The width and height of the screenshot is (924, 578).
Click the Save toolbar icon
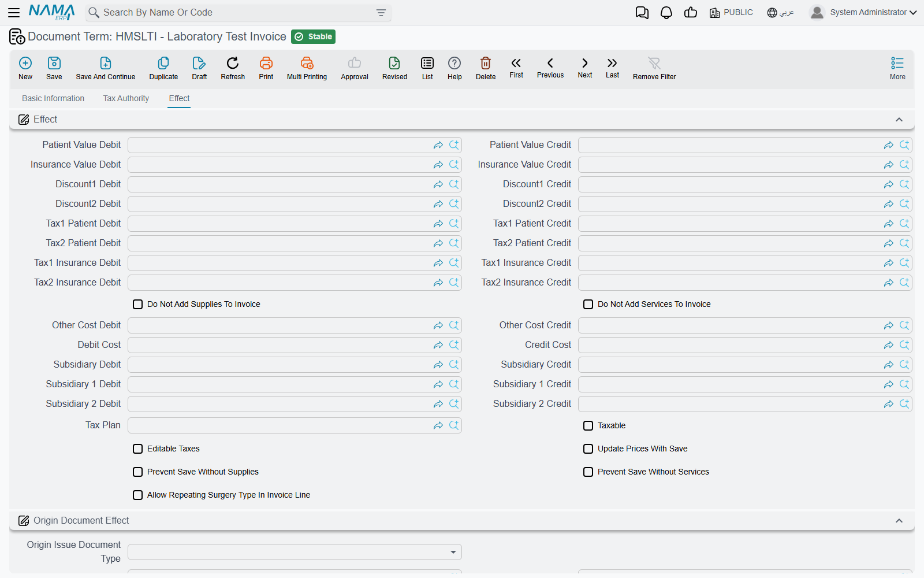tap(54, 63)
